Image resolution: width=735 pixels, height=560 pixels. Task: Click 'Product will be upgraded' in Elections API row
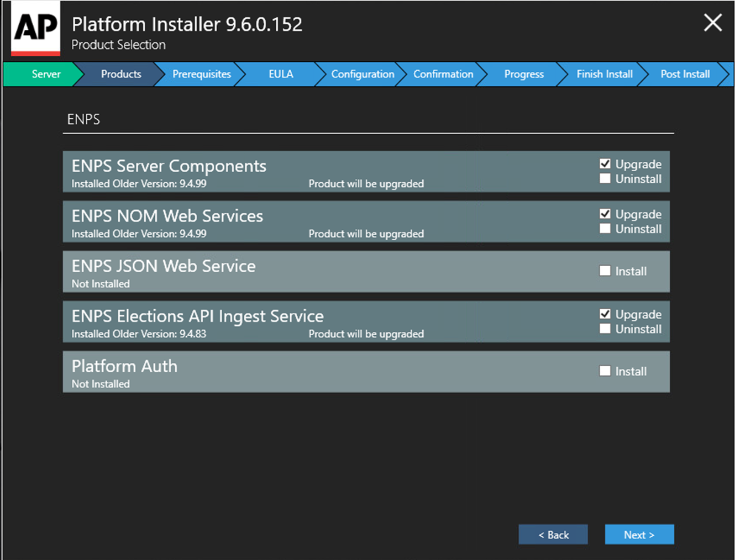(366, 334)
